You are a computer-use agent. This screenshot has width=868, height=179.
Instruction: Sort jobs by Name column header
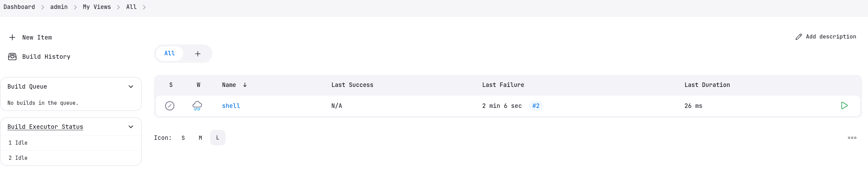[229, 85]
